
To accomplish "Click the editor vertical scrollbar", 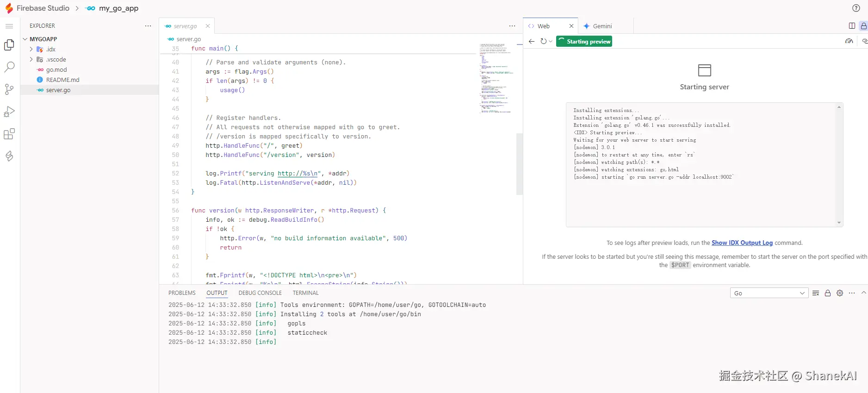I will point(519,164).
